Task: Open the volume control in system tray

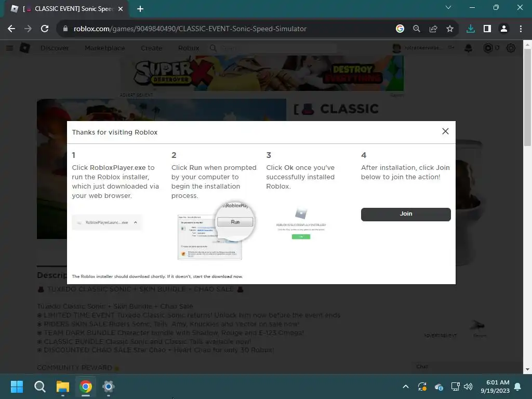Action: point(468,387)
